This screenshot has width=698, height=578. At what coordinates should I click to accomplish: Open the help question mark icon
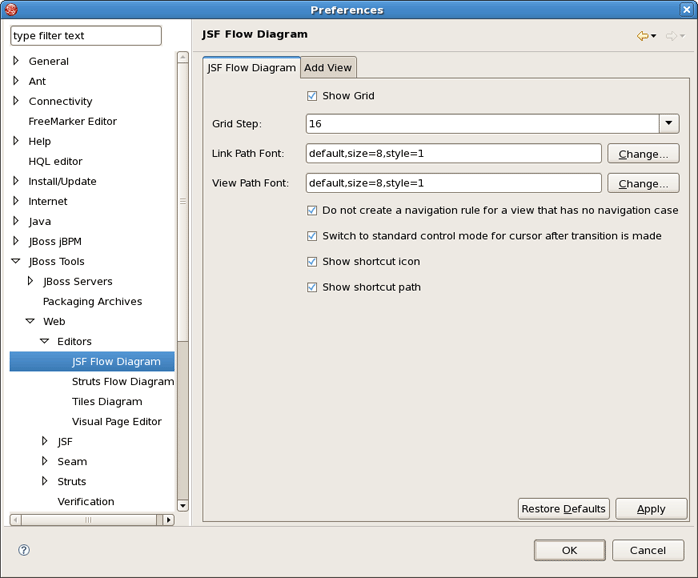(x=24, y=550)
